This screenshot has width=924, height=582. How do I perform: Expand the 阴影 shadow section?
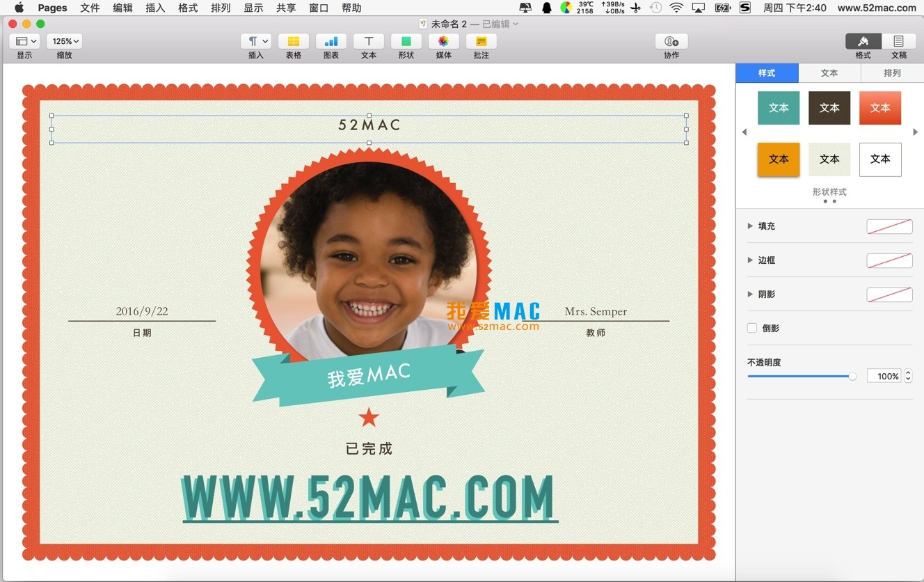coord(750,294)
